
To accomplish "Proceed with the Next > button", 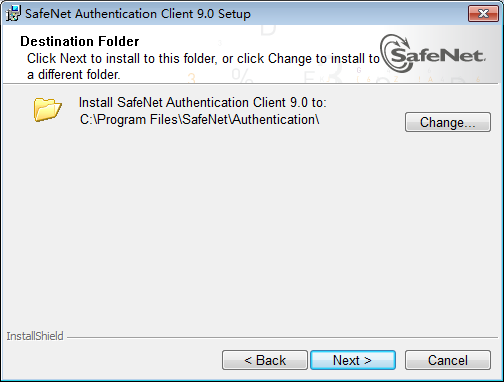I will click(353, 360).
